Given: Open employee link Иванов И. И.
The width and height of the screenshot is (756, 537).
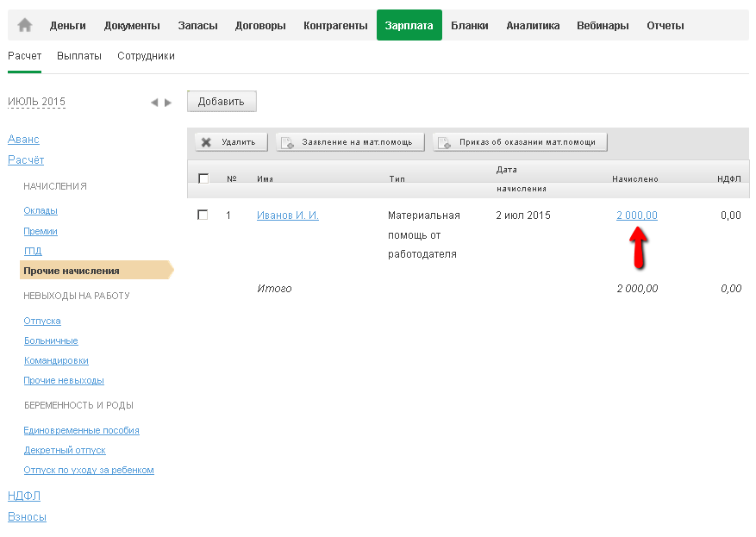Looking at the screenshot, I should point(288,215).
